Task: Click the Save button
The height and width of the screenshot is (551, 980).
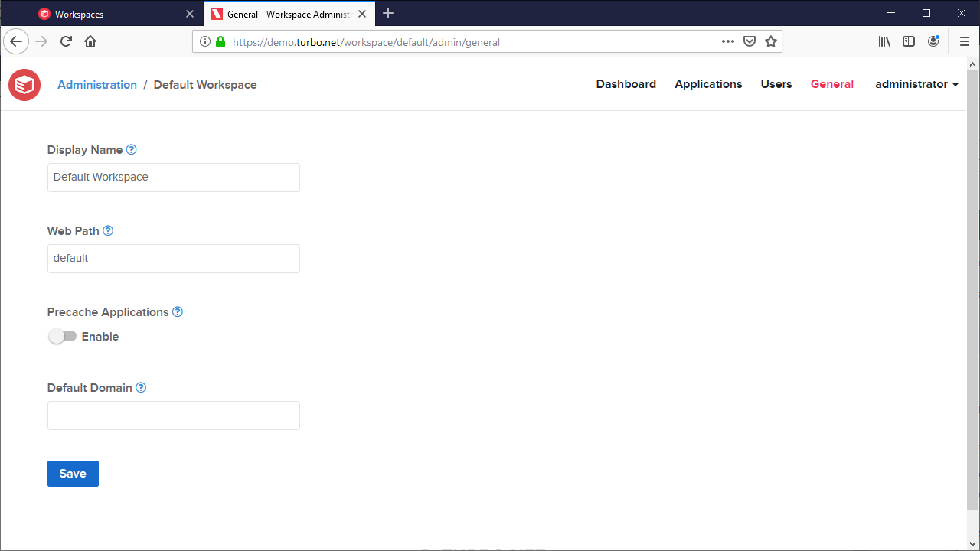Action: click(x=73, y=473)
